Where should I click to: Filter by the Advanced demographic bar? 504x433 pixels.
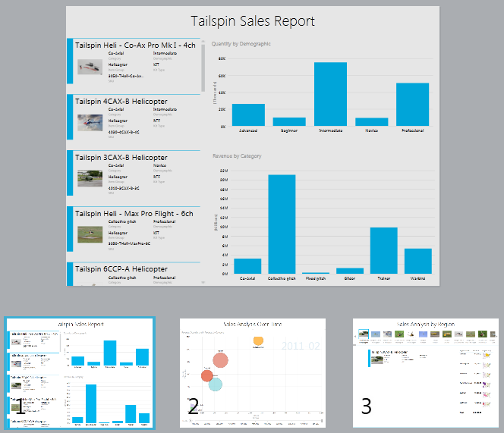(248, 115)
